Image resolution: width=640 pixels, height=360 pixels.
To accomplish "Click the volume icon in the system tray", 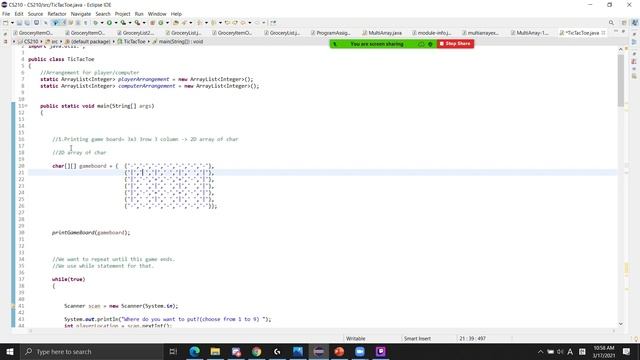I will [x=560, y=351].
